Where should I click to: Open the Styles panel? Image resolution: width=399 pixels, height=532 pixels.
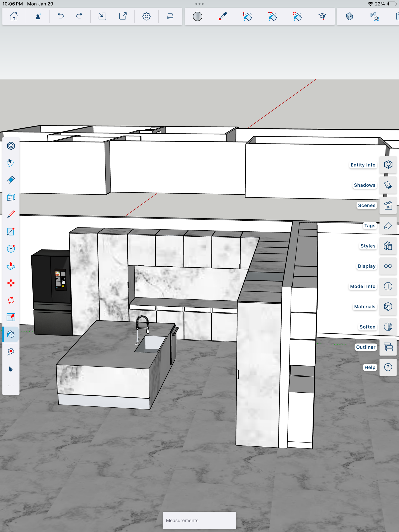tap(388, 246)
